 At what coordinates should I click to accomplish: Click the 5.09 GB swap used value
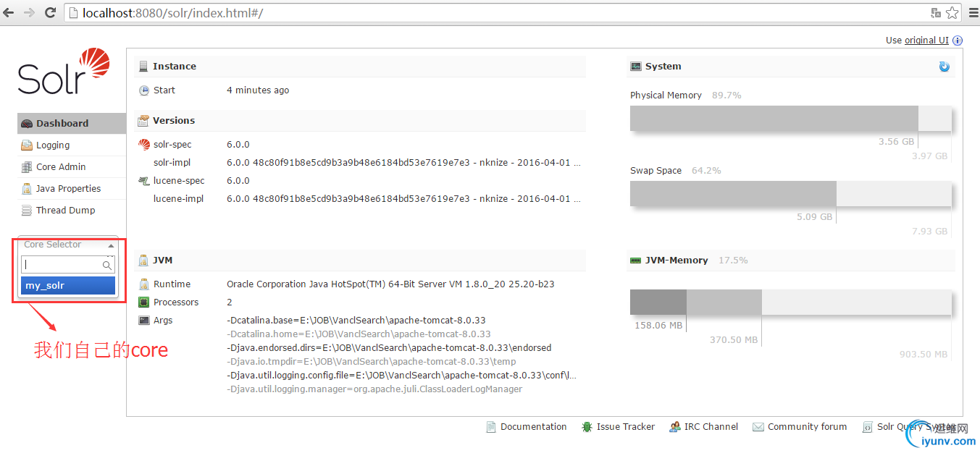coord(815,217)
